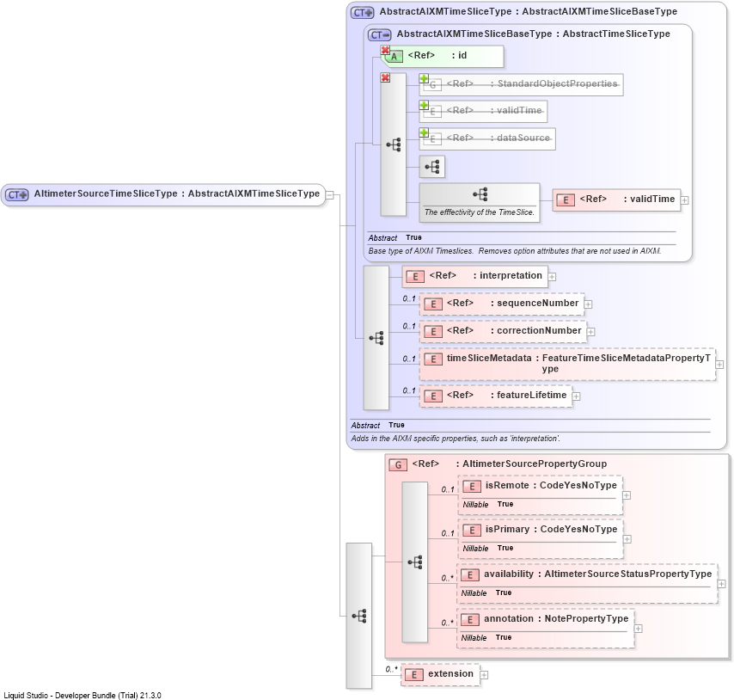The height and width of the screenshot is (700, 734).
Task: Click the CT icon of AltimeterSourceTimeSliceType
Action: point(17,194)
